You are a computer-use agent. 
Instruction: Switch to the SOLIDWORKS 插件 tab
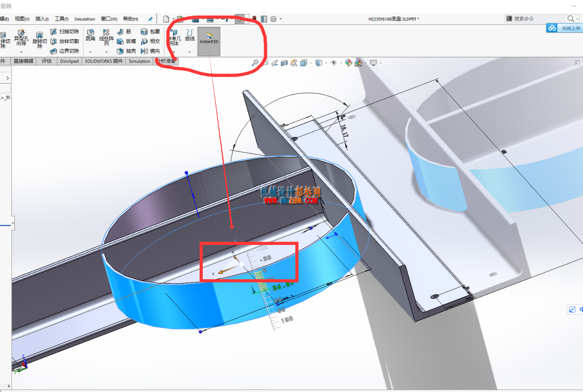(104, 61)
